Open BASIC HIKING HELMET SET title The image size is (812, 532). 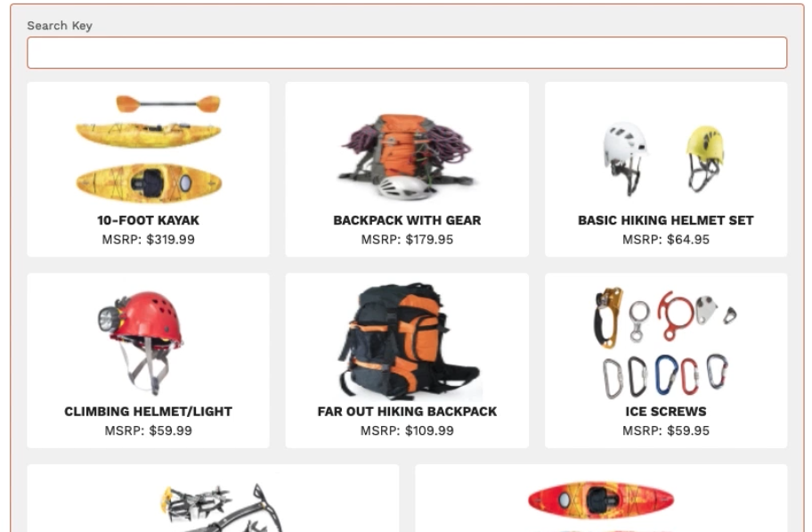(x=665, y=220)
